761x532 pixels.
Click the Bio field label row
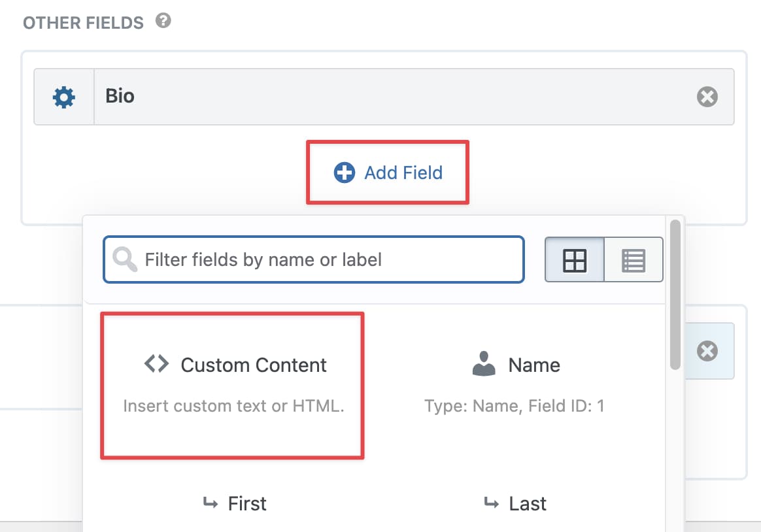pos(392,97)
